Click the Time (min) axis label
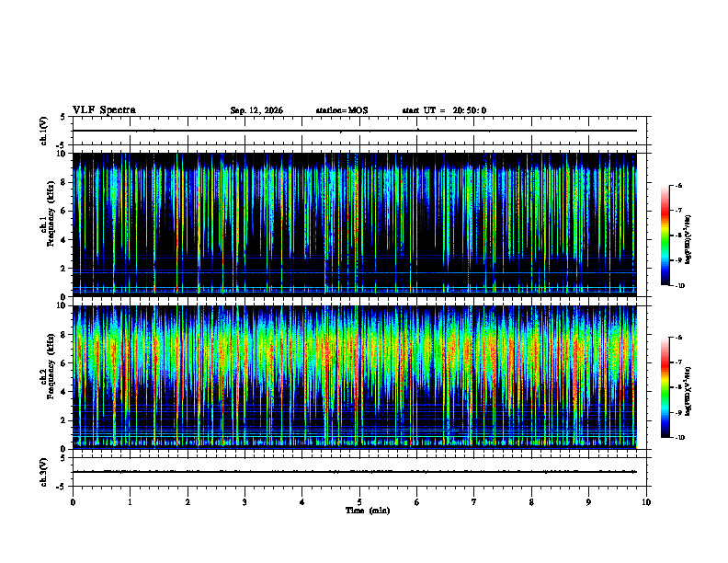 tap(368, 511)
